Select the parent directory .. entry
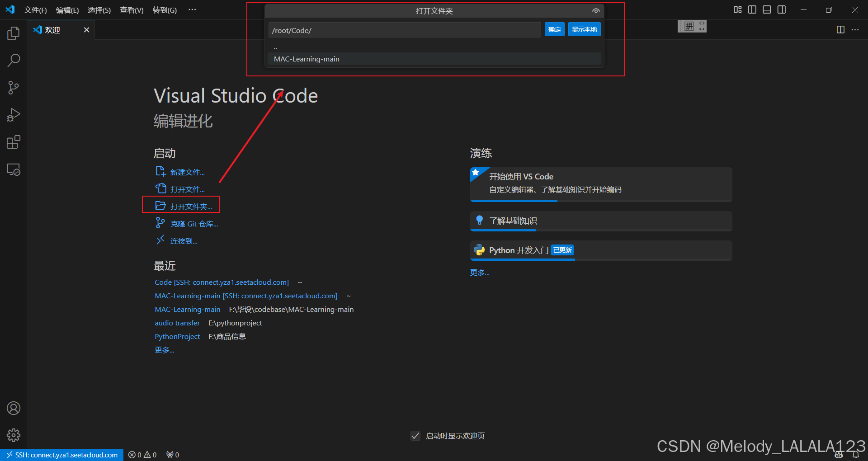The image size is (868, 461). point(434,47)
